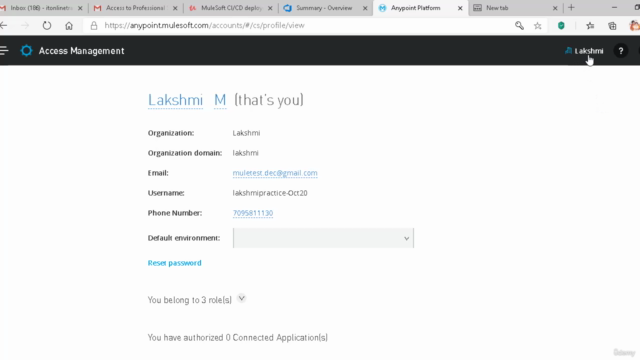This screenshot has height=360, width=640.
Task: Close the Anypoint Platform tab
Action: coord(460,8)
